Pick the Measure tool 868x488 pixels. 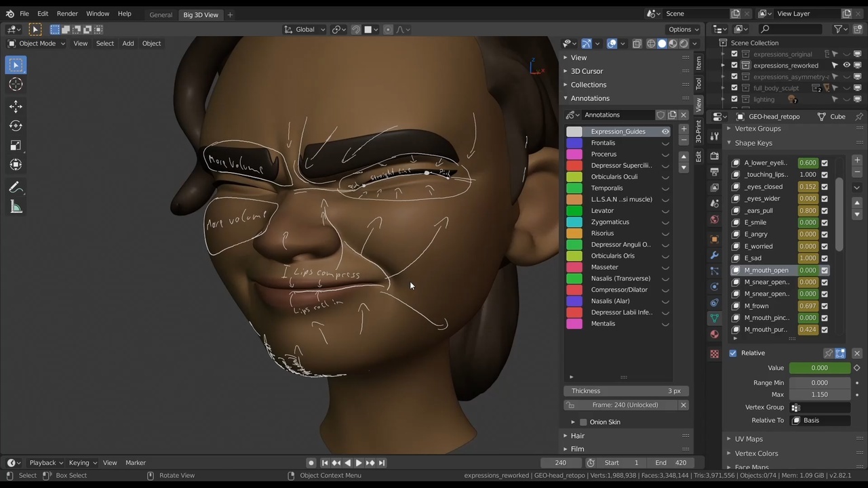(x=16, y=207)
